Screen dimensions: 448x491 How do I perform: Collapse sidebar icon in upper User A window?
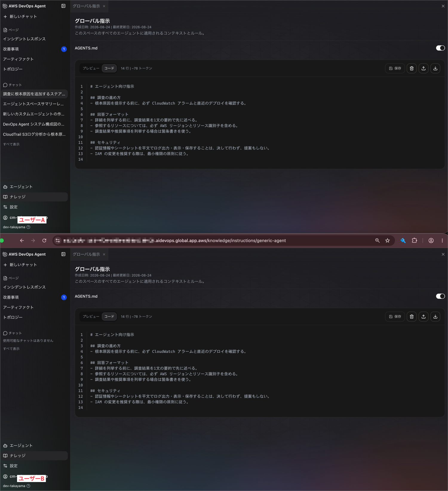coord(63,6)
